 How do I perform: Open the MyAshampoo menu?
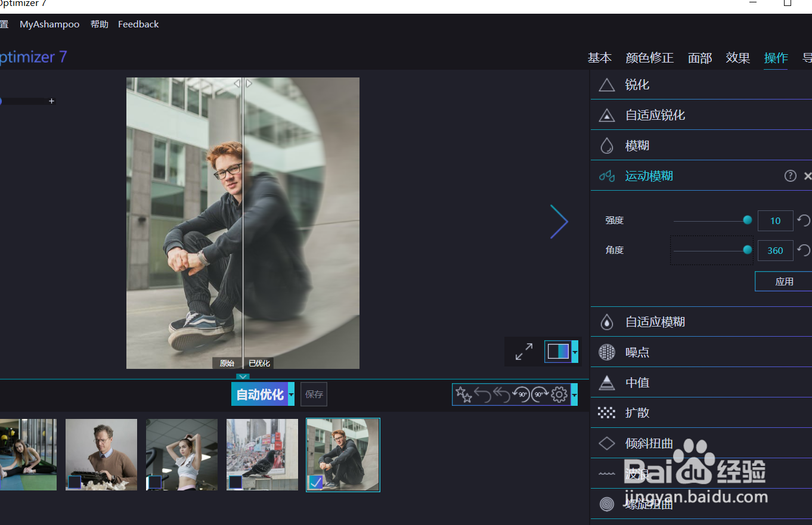tap(49, 24)
